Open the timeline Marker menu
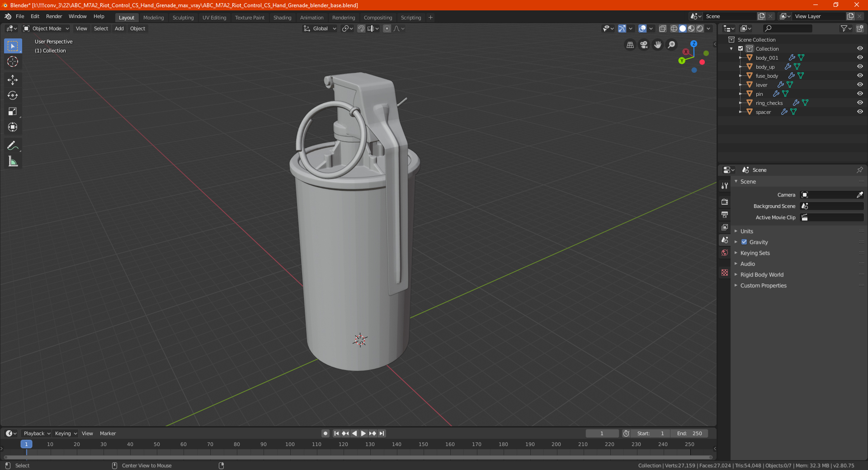 [108, 433]
